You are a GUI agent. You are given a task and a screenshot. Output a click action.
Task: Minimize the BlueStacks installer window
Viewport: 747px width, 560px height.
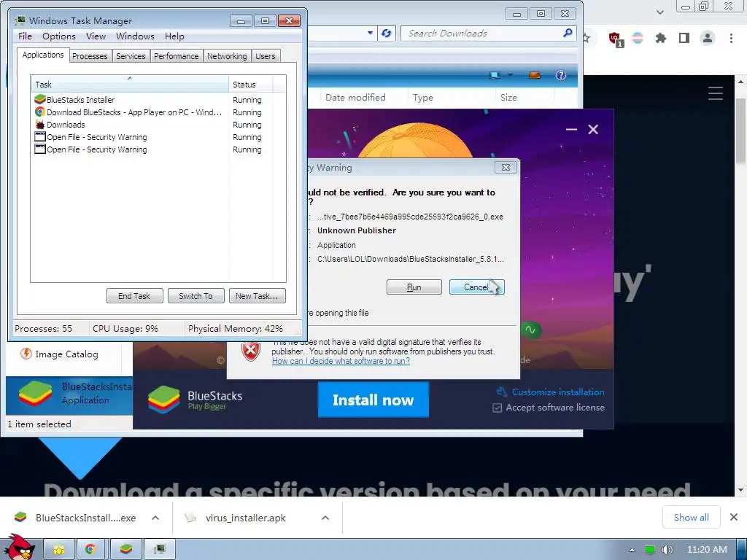click(571, 130)
